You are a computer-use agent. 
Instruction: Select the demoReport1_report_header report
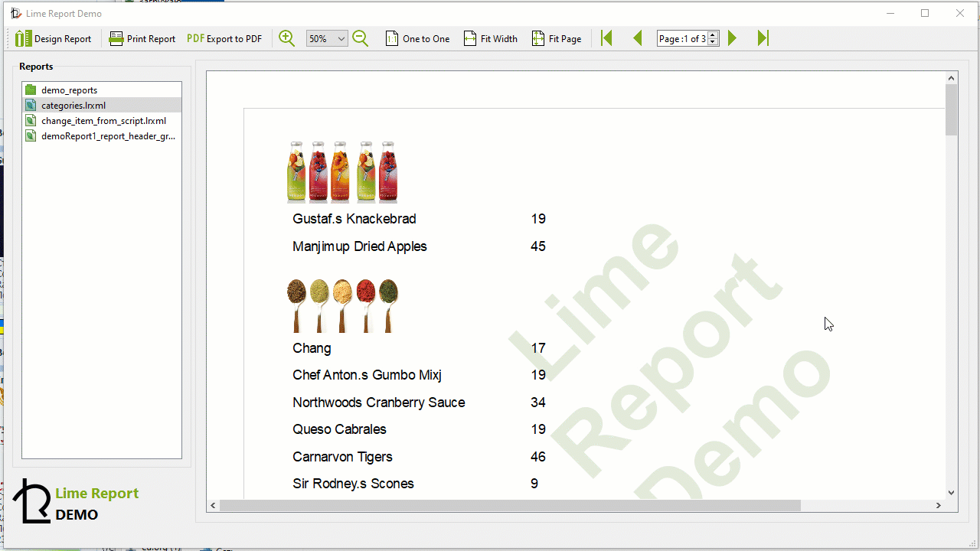click(107, 135)
